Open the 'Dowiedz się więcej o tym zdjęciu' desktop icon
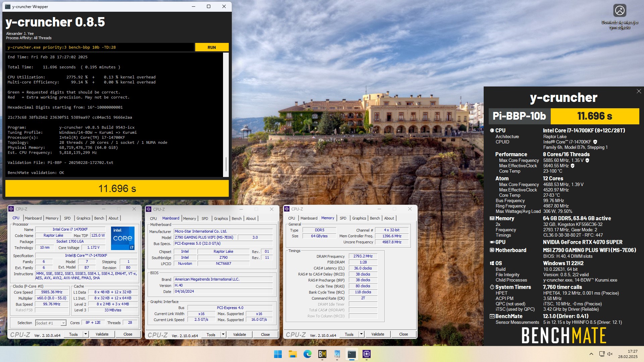The height and width of the screenshot is (362, 644). [x=620, y=16]
